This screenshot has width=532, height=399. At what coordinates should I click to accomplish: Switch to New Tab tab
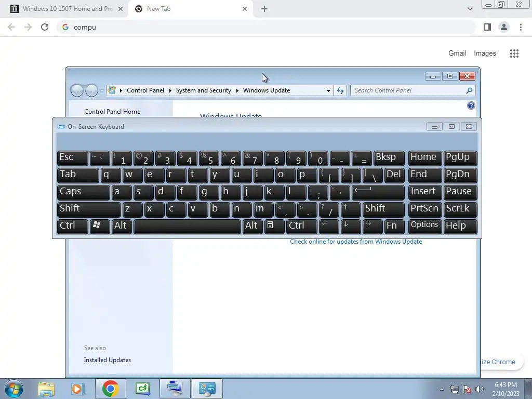[190, 9]
